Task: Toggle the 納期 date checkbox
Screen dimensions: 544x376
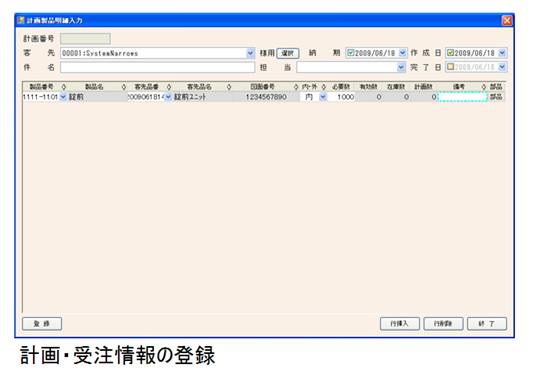Action: pos(350,53)
